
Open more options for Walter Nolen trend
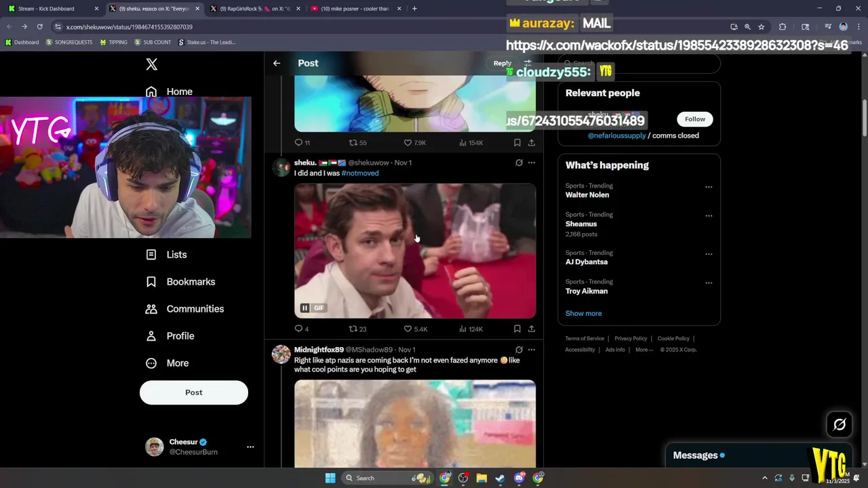709,187
